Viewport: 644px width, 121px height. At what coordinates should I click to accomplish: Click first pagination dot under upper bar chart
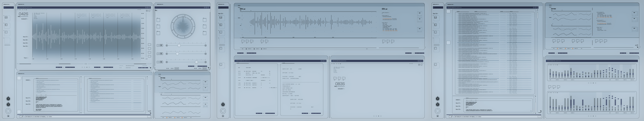[x=589, y=83]
